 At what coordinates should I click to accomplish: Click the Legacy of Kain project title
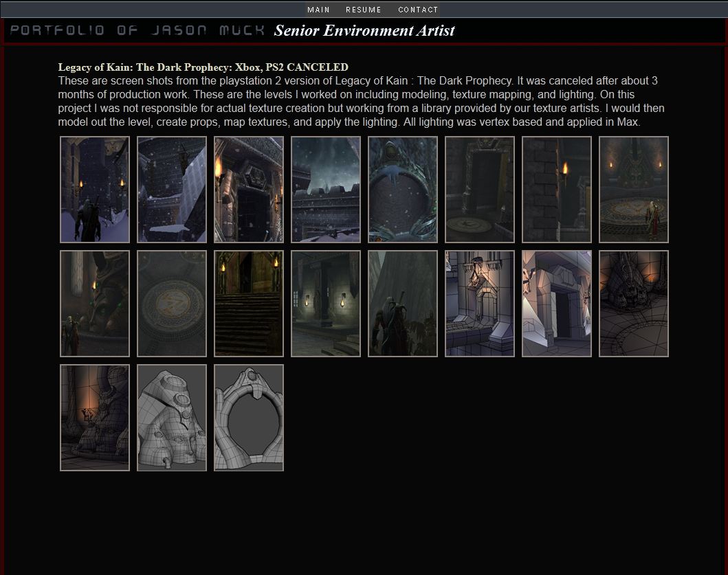coord(203,67)
